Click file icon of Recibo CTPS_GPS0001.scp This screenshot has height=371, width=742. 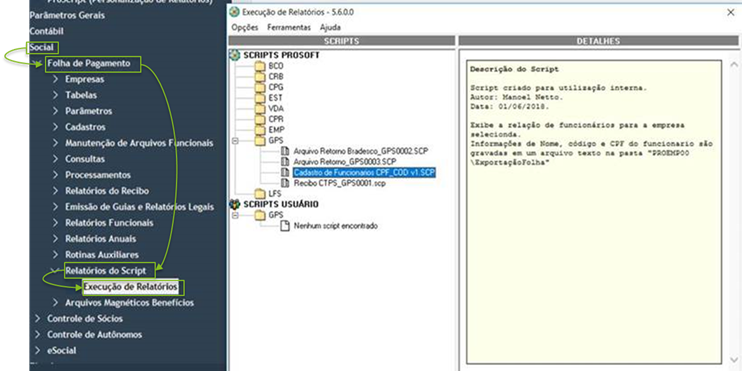coord(285,183)
